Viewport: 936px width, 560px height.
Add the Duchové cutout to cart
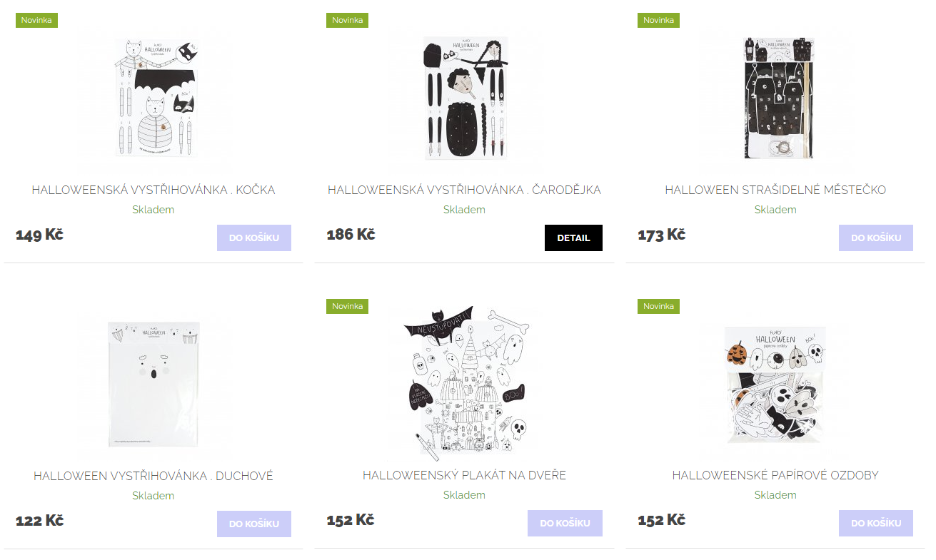(x=254, y=524)
